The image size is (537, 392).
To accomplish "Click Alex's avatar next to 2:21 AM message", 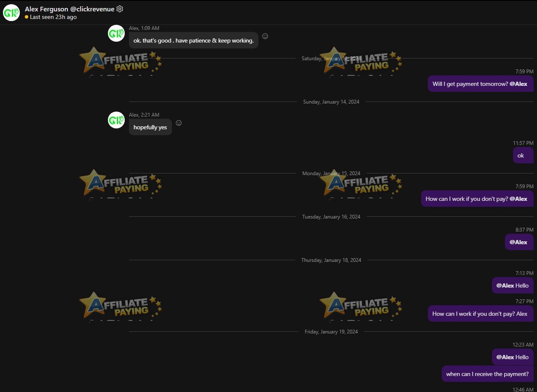I will [x=116, y=120].
